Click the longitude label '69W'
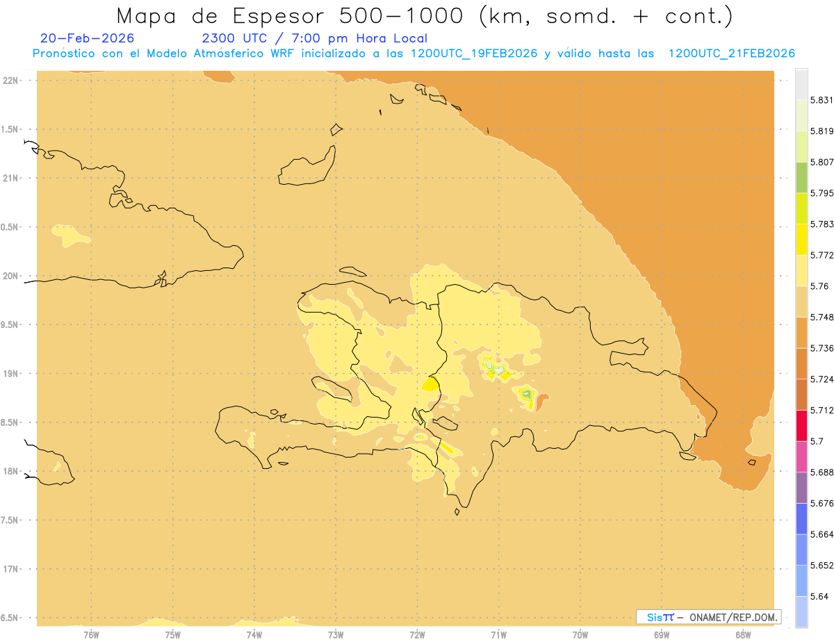834x644 pixels. tap(662, 634)
